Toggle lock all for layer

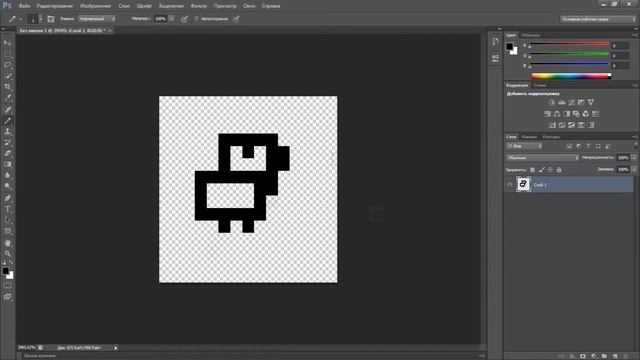tap(559, 170)
